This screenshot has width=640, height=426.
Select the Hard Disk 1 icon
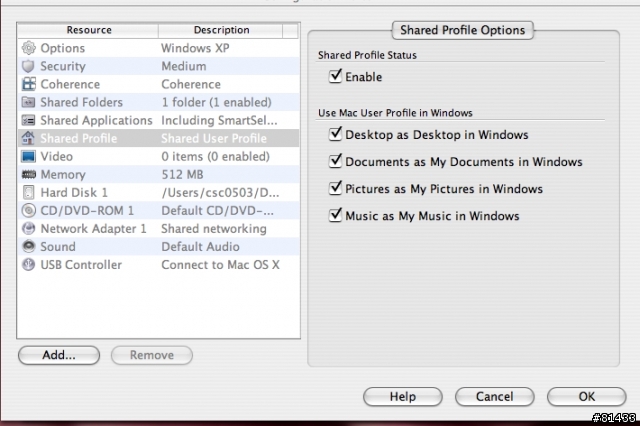(x=28, y=192)
